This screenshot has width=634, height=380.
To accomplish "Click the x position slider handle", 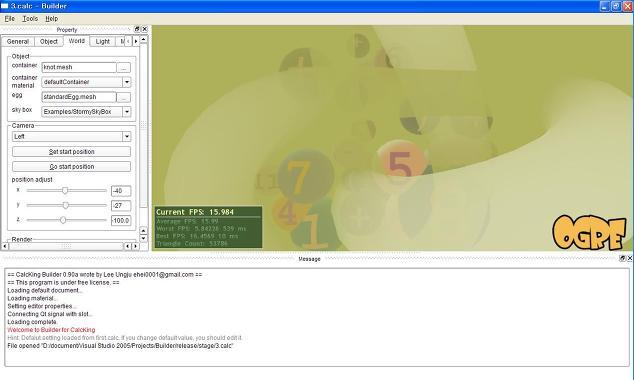I will tap(65, 190).
